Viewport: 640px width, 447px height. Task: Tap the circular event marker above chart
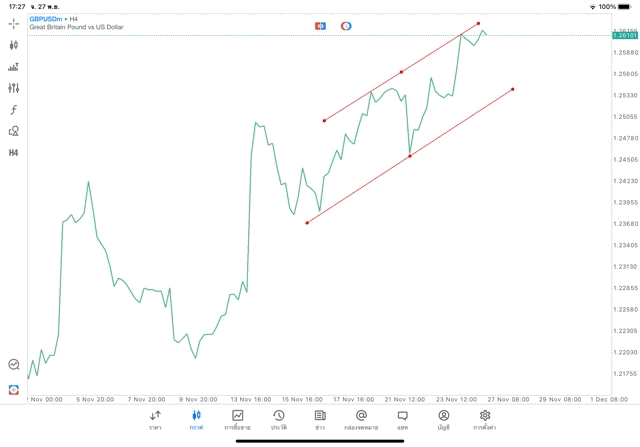click(346, 25)
